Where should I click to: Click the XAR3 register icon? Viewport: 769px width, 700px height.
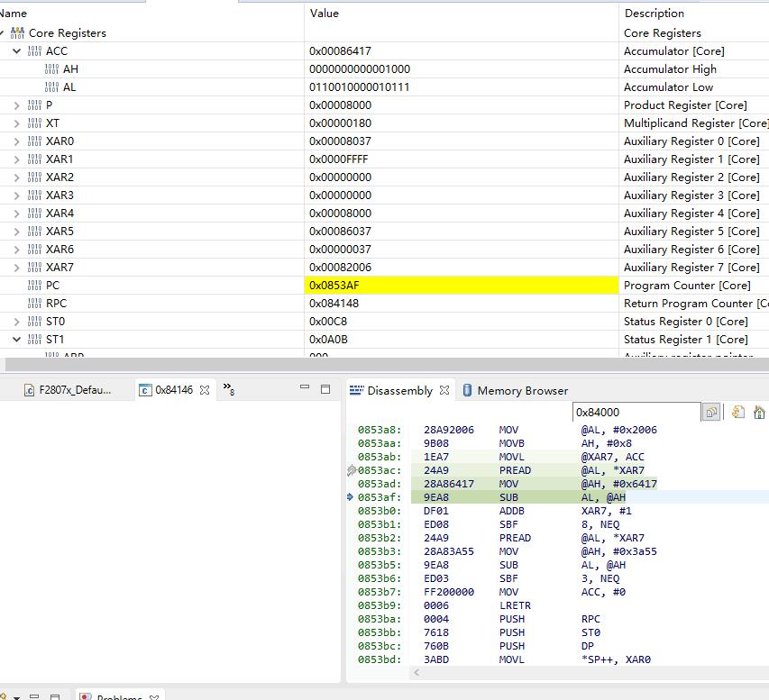pyautogui.click(x=35, y=195)
